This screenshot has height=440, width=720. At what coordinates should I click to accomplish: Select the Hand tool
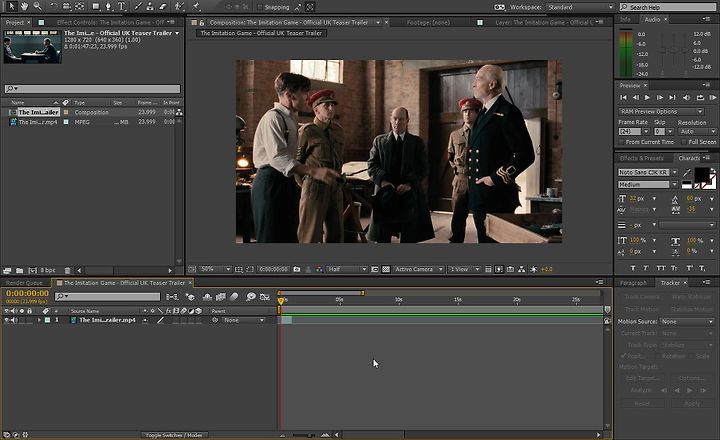click(x=24, y=6)
